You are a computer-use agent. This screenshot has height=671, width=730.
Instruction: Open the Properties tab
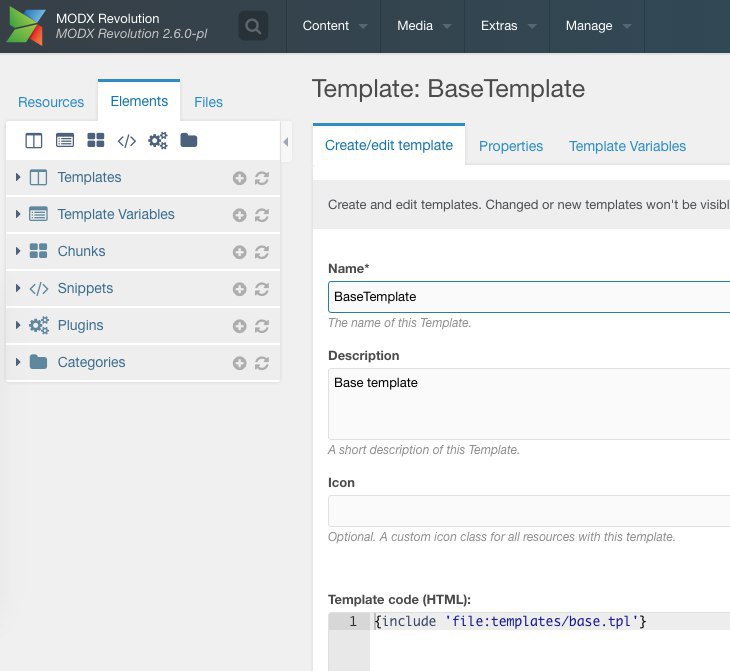pos(511,146)
